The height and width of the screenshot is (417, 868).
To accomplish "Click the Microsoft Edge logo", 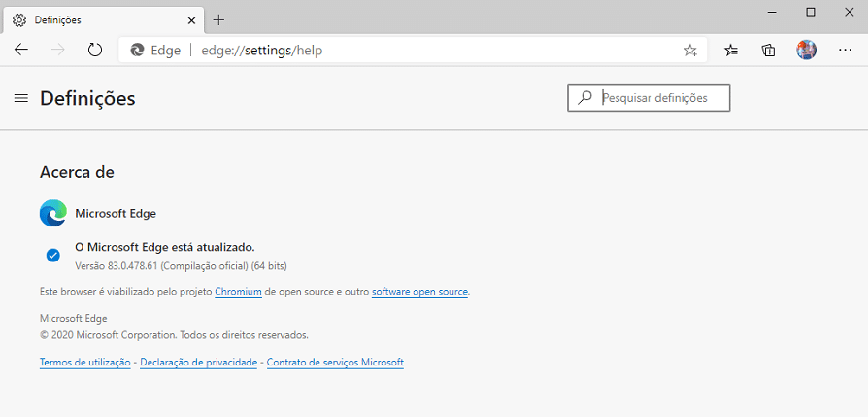I will pos(53,213).
